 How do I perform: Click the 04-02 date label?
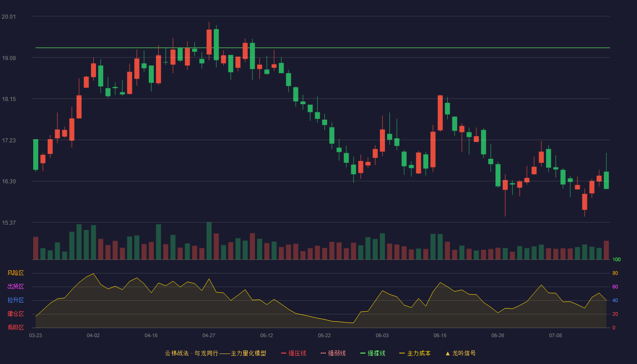(x=93, y=335)
